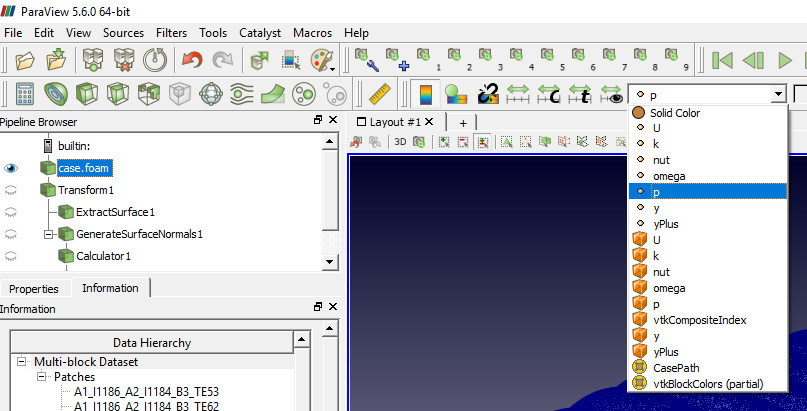The height and width of the screenshot is (411, 807).
Task: Add a new layout tab
Action: (463, 122)
